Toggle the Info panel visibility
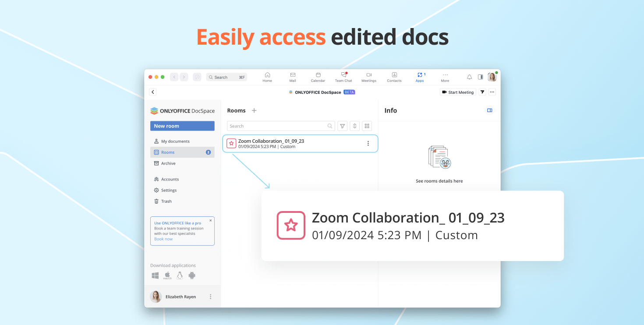Screen dimensions: 644x325 click(490, 111)
